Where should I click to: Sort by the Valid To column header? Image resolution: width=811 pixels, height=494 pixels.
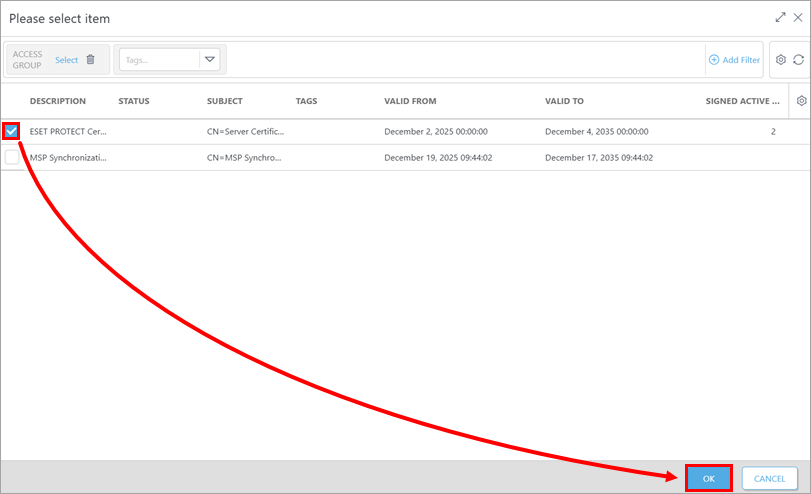coord(564,101)
